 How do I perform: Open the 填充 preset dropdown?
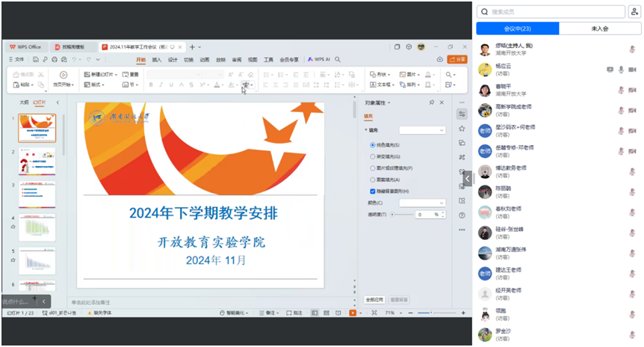[x=422, y=130]
